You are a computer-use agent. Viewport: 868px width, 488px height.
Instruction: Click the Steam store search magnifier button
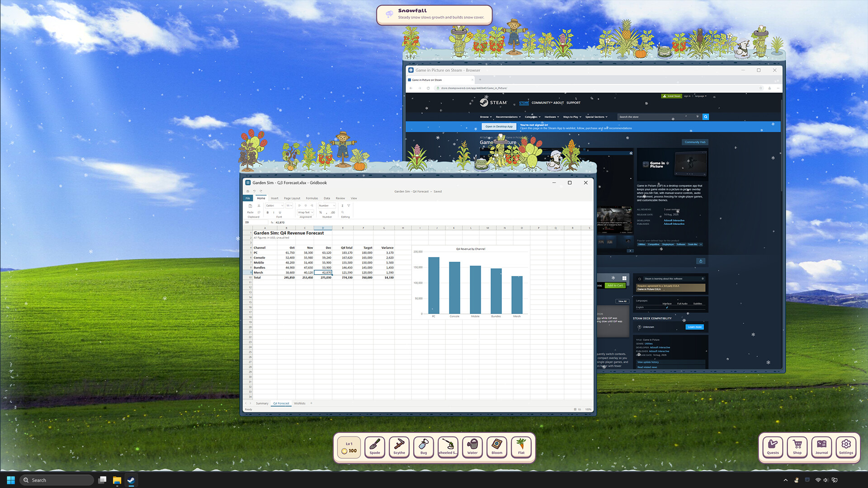(x=706, y=117)
